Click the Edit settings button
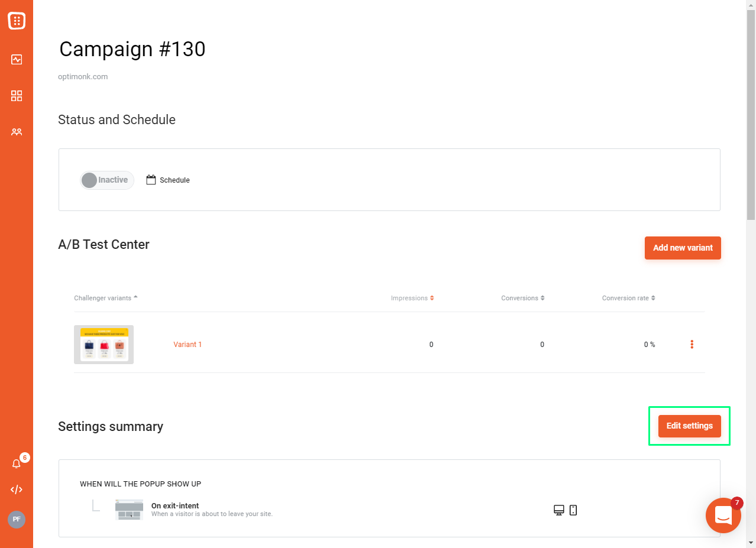The height and width of the screenshot is (548, 756). click(689, 426)
